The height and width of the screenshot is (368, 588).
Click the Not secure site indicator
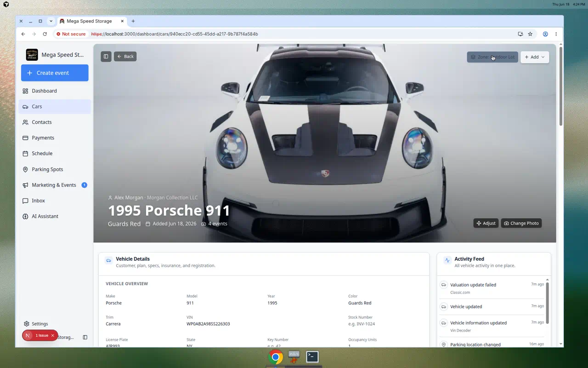pyautogui.click(x=71, y=34)
